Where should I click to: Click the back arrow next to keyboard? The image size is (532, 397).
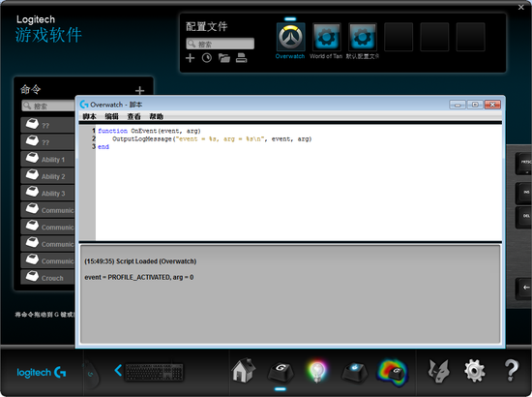click(118, 370)
